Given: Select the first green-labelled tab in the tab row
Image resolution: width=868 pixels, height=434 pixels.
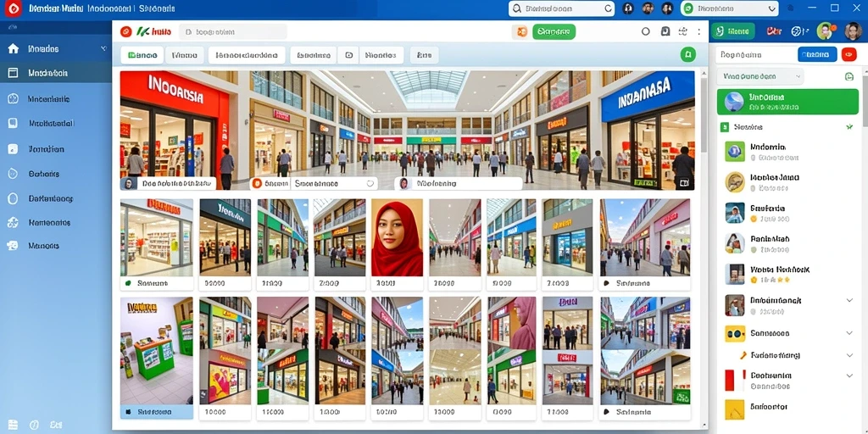Looking at the screenshot, I should click(x=142, y=55).
